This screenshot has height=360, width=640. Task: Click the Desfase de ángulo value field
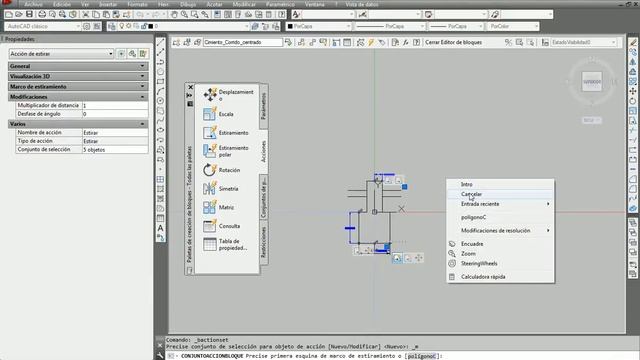point(115,114)
